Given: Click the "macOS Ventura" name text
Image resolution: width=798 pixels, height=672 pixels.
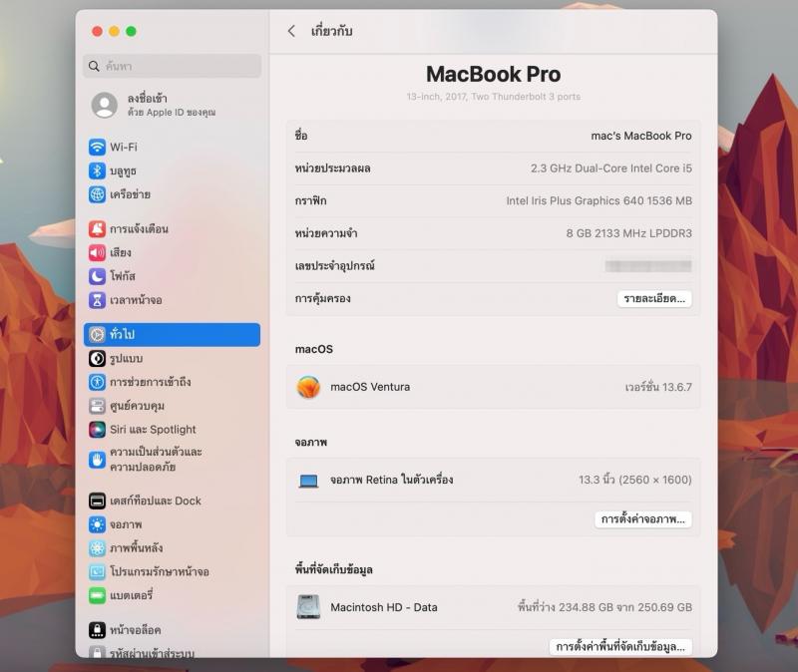Looking at the screenshot, I should (370, 387).
